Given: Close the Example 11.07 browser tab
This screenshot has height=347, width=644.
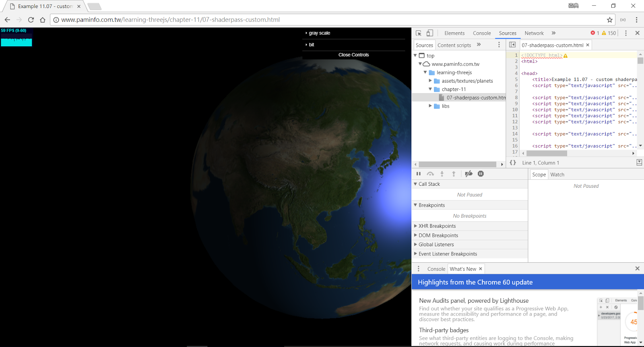Looking at the screenshot, I should click(x=79, y=6).
